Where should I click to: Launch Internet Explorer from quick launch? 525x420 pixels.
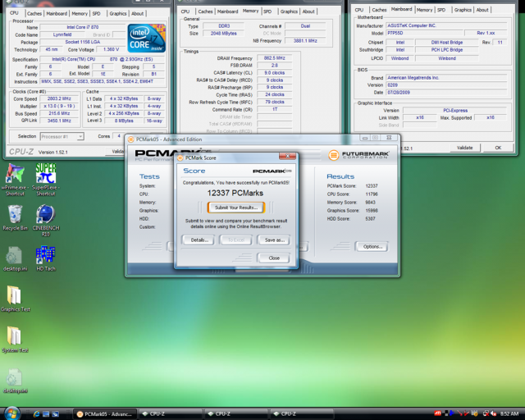[x=36, y=414]
